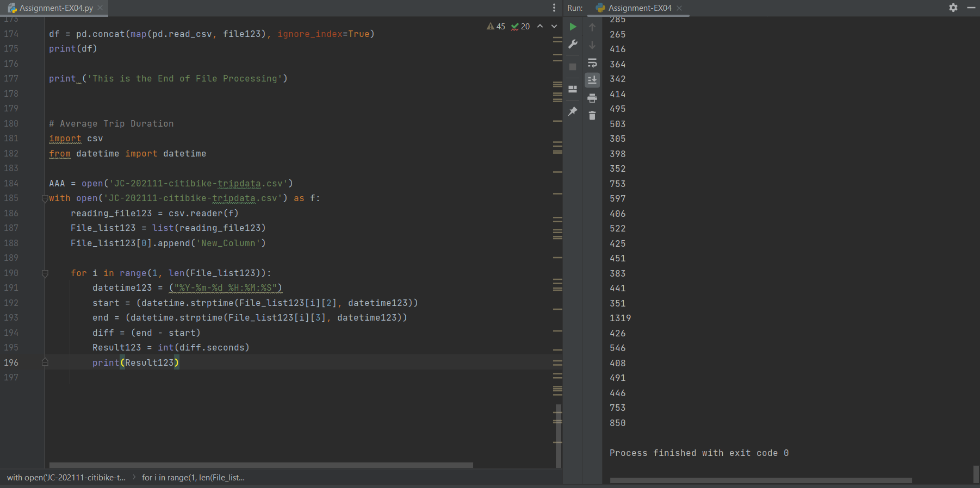Click Up the Stack Trace arrow
The image size is (980, 488).
[592, 27]
